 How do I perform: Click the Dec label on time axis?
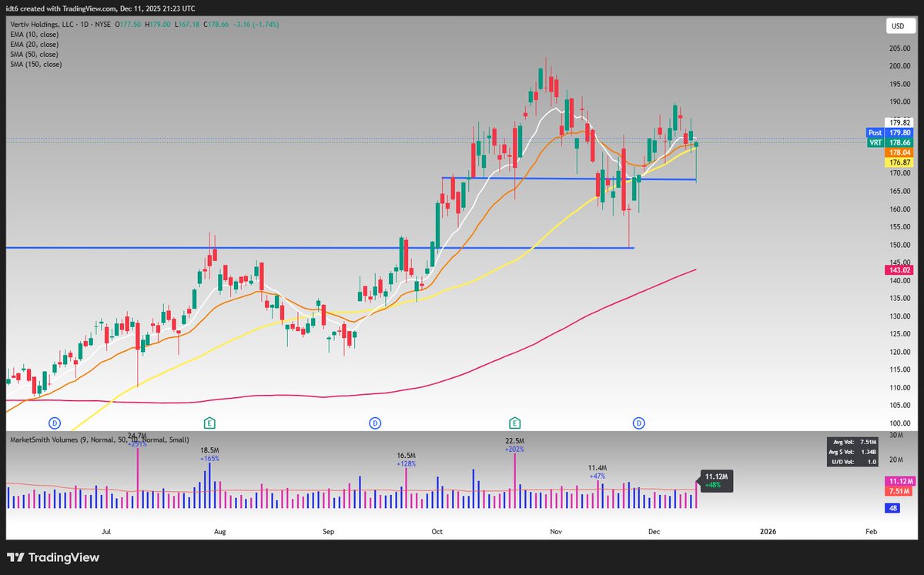point(654,532)
